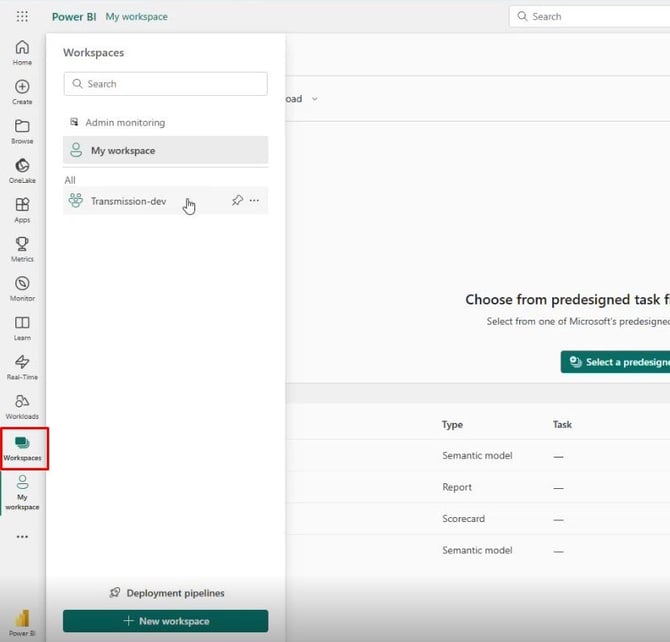Expand the dropdown chevron beside Upload
The width and height of the screenshot is (670, 642).
pos(314,99)
